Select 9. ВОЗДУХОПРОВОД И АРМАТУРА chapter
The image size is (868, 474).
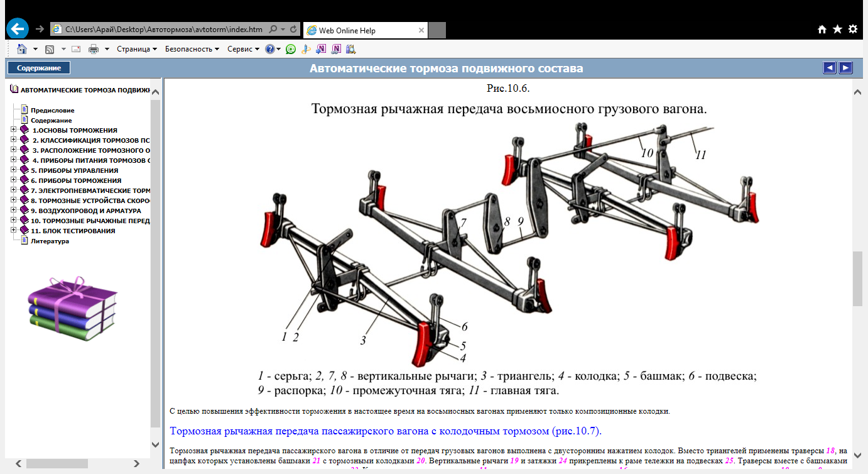86,211
